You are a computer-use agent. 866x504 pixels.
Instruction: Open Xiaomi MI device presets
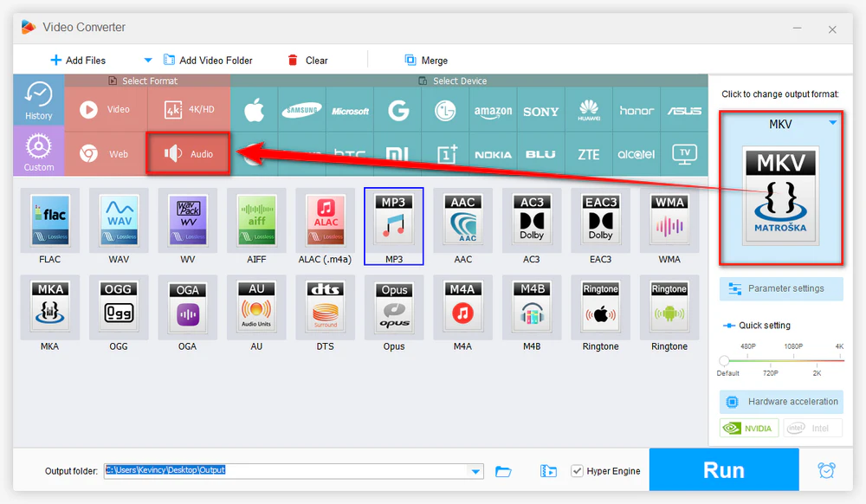pos(397,154)
